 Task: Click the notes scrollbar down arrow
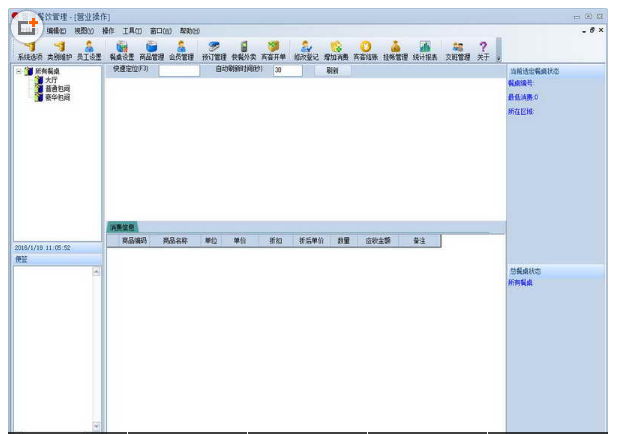pos(96,426)
